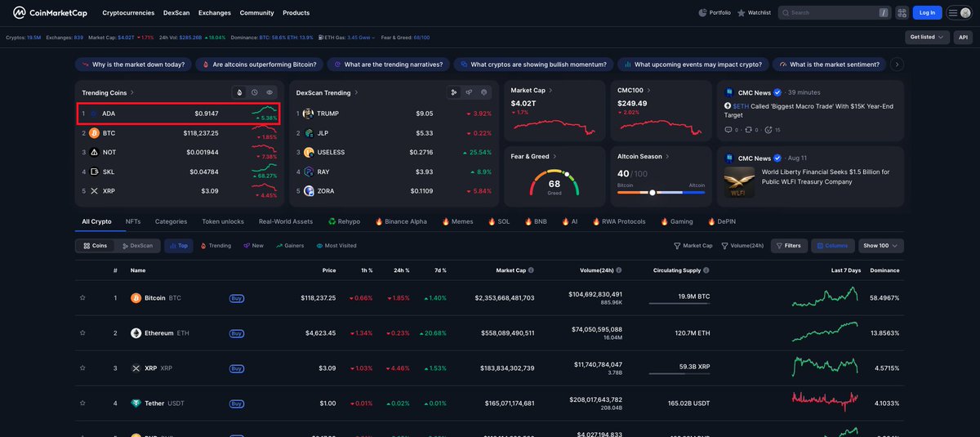Select the Most Visited filter
Image resolution: width=980 pixels, height=437 pixels.
tap(336, 246)
